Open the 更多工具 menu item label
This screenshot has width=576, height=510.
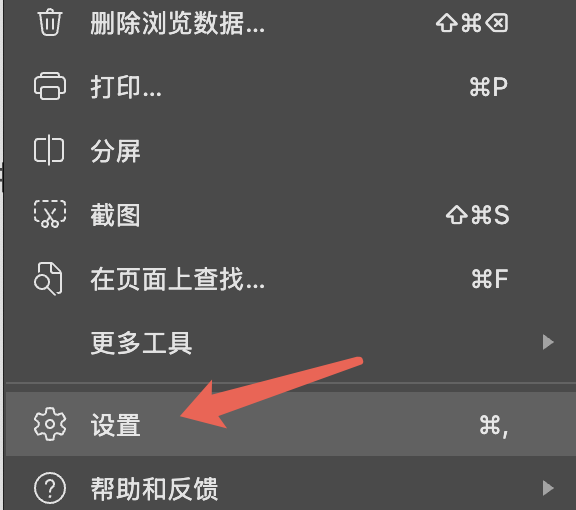(141, 343)
